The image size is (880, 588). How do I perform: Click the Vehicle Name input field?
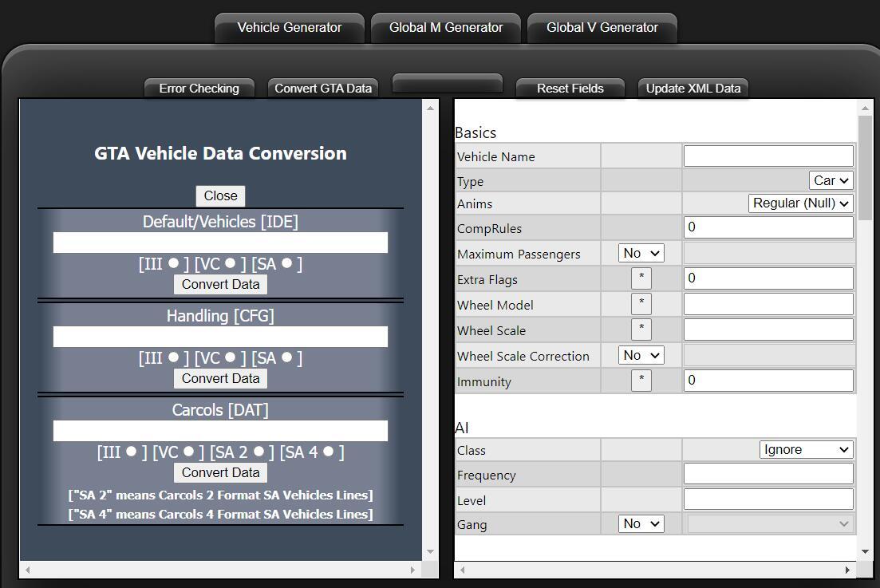pyautogui.click(x=768, y=156)
